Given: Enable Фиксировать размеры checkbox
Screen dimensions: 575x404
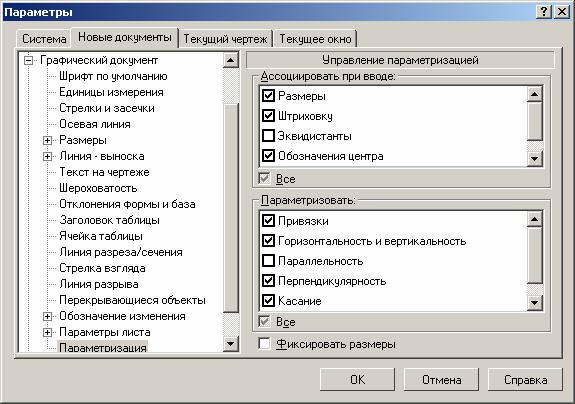Looking at the screenshot, I should (x=264, y=344).
